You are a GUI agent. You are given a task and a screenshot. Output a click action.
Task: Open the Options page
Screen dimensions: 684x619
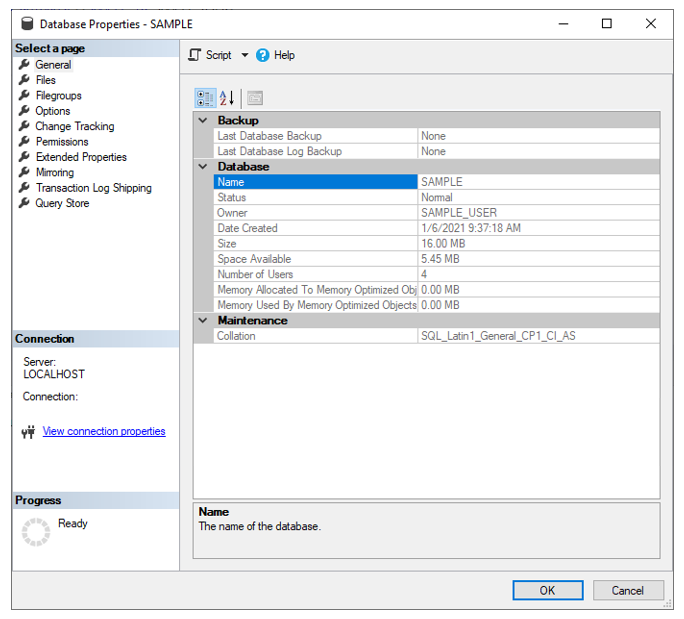pos(52,111)
